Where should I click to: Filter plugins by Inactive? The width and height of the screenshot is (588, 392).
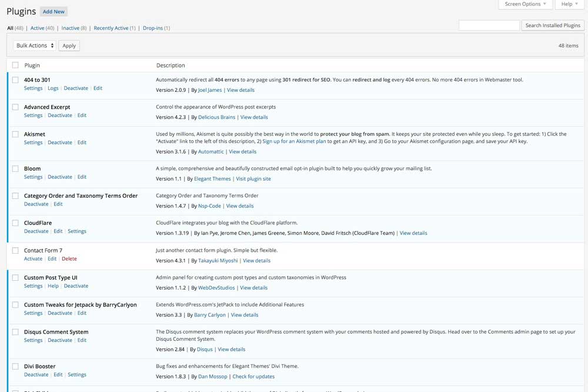(x=70, y=28)
